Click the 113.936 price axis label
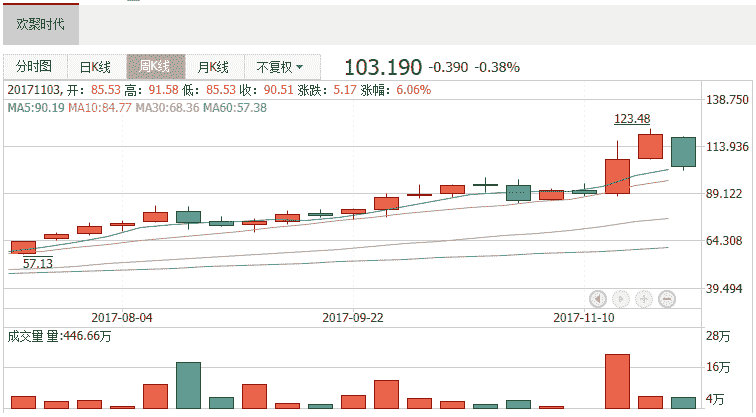Screen dimensions: 756x417 click(x=727, y=147)
